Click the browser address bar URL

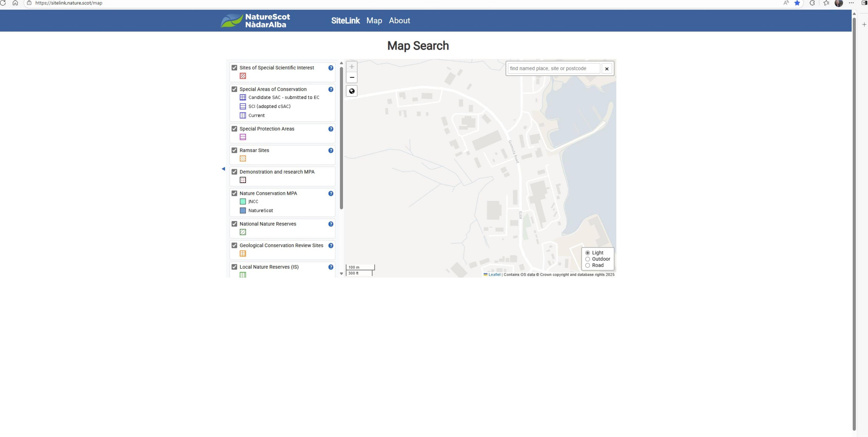(69, 3)
